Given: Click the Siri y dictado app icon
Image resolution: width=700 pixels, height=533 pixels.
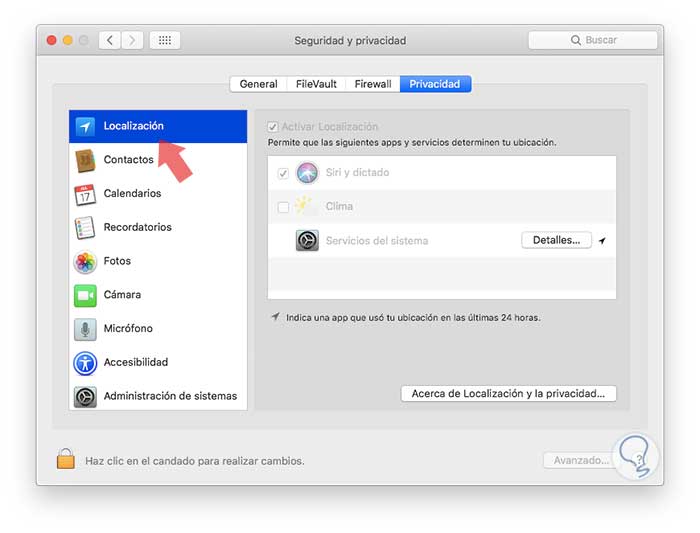Looking at the screenshot, I should tap(307, 173).
